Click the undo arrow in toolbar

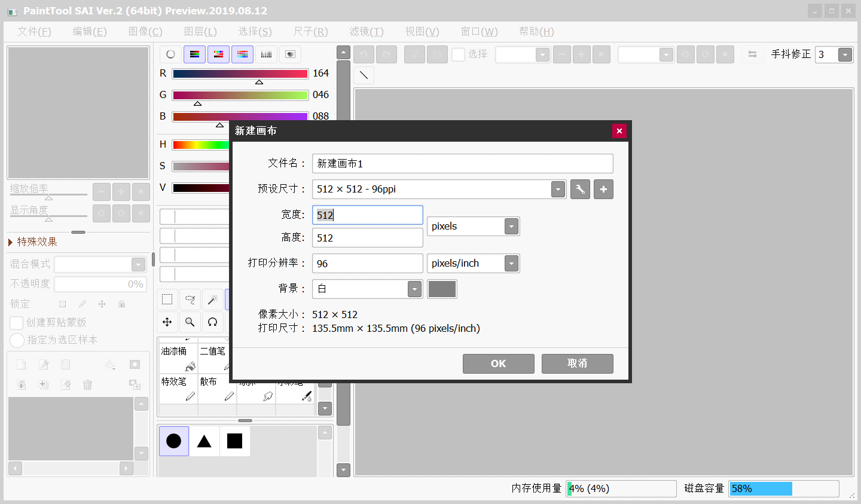point(364,54)
